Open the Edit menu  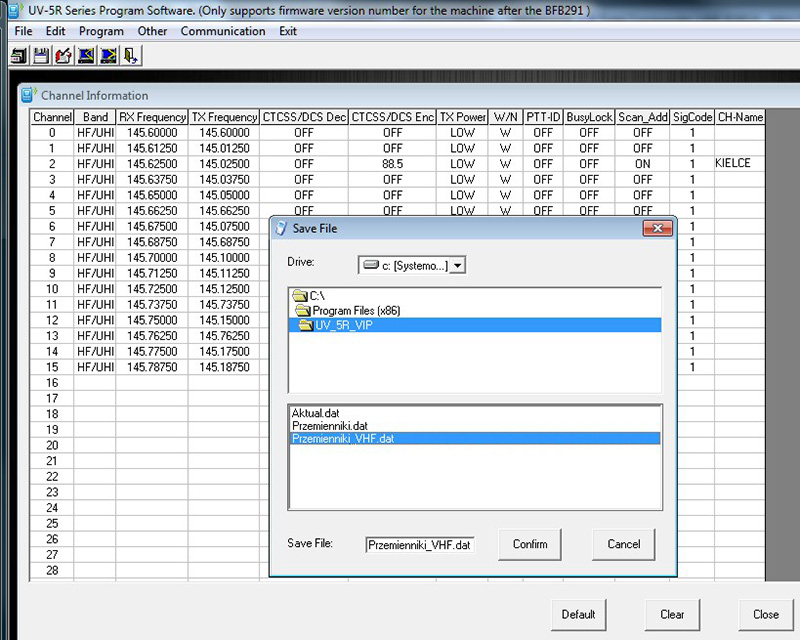(55, 31)
